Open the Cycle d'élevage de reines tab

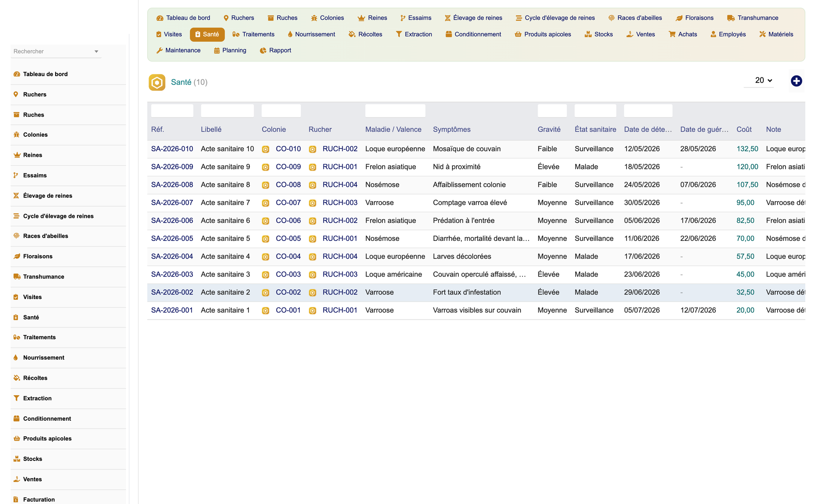555,18
